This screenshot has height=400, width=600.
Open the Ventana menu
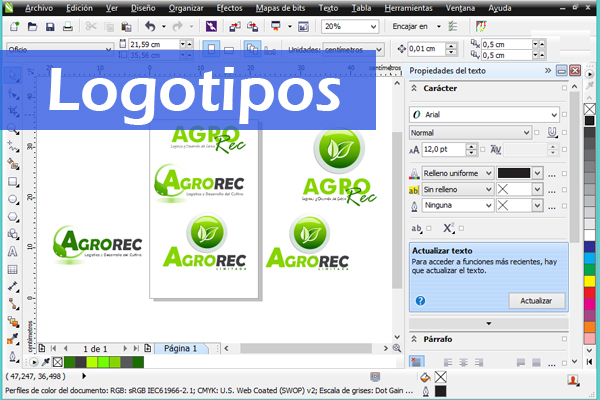[460, 8]
